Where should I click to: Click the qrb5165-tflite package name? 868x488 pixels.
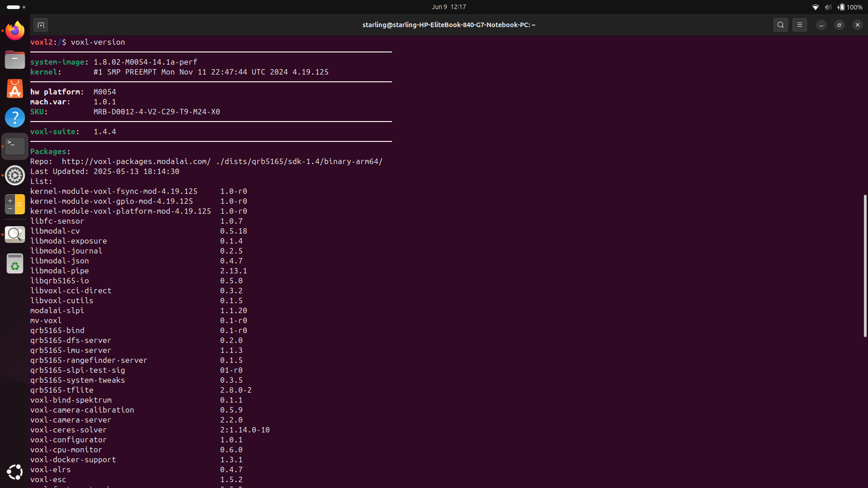[62, 390]
